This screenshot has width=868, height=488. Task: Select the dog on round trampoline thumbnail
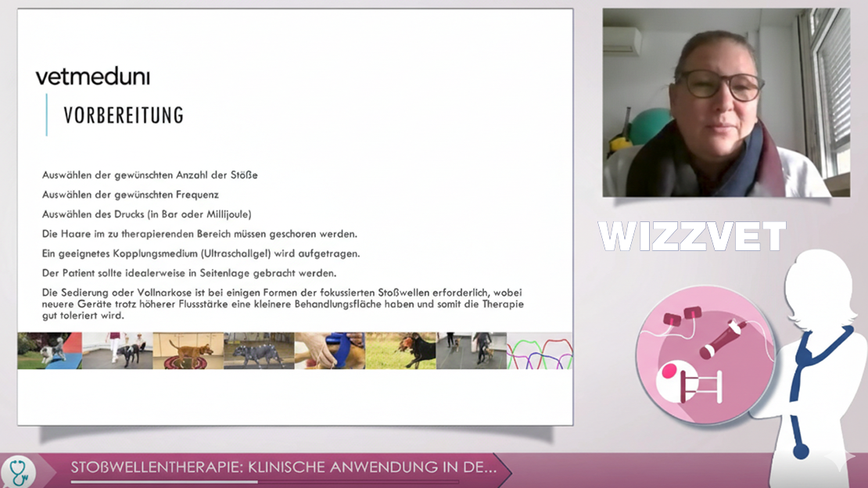coord(188,350)
